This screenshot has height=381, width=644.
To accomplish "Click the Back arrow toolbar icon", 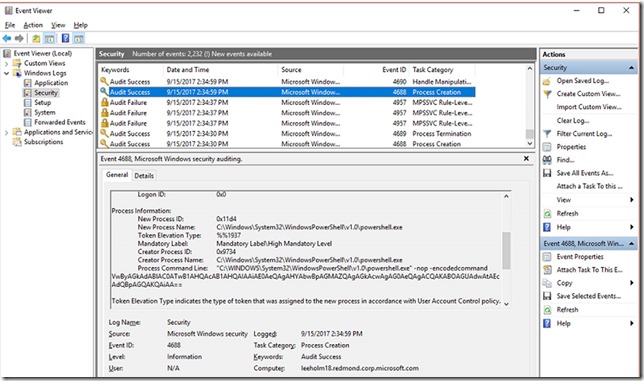I will [x=7, y=38].
